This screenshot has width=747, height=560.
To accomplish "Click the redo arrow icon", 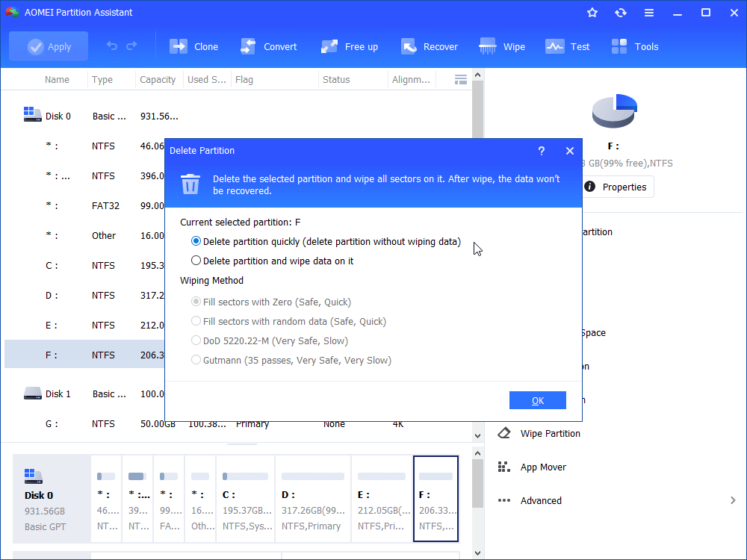I will click(x=131, y=46).
